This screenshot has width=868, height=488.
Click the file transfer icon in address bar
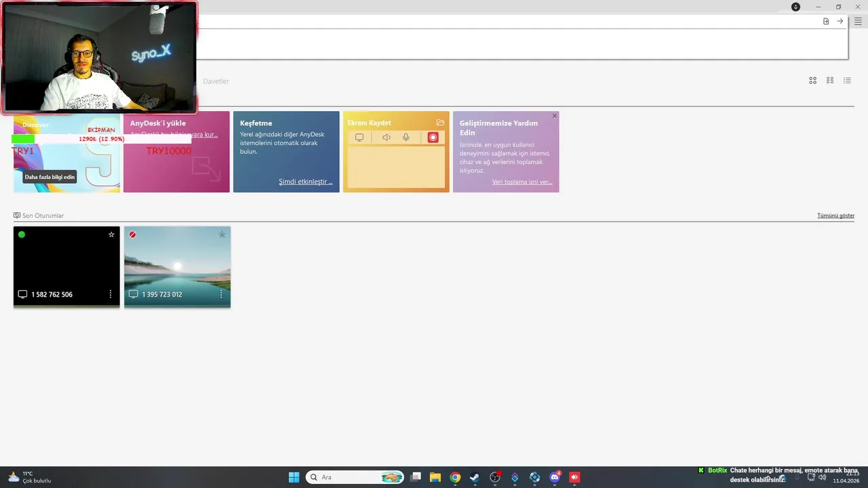(x=826, y=22)
